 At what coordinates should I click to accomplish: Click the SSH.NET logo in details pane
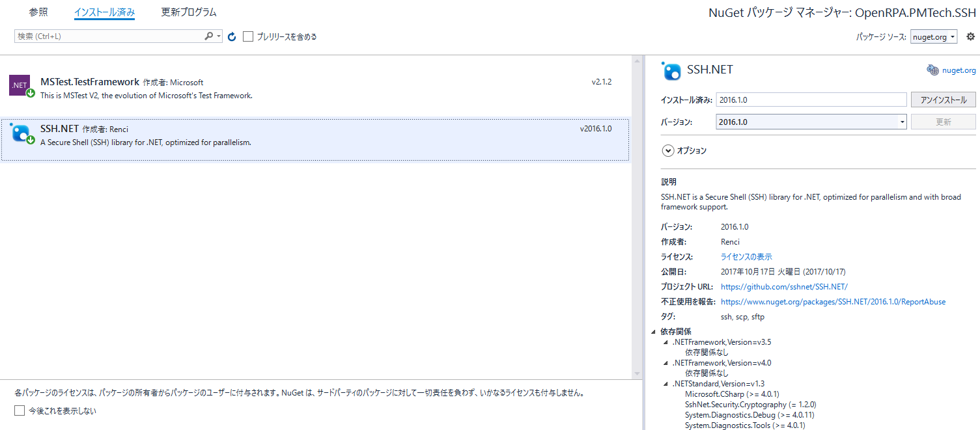[x=671, y=70]
